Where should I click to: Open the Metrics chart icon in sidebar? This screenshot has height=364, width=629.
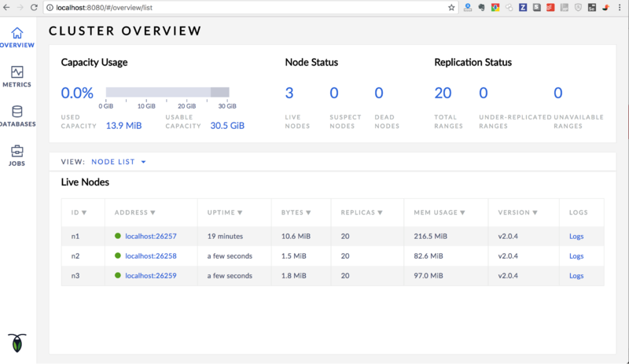point(17,72)
